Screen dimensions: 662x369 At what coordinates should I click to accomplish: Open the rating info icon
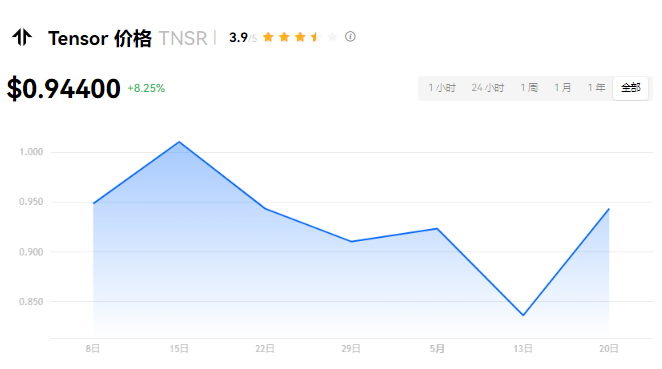[350, 37]
